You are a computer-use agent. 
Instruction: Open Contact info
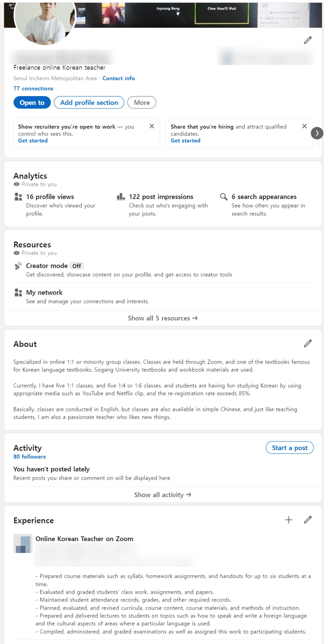point(118,78)
